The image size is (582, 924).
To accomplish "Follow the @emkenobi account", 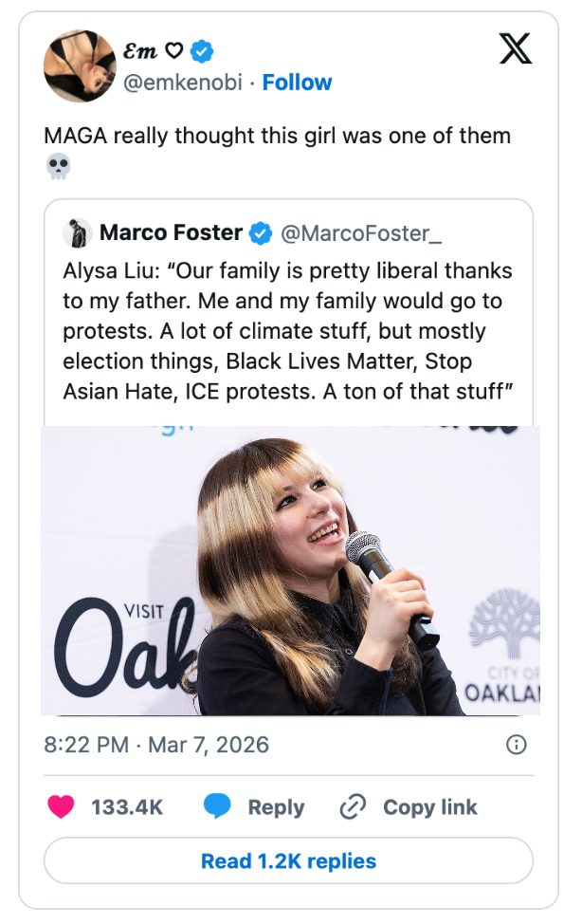I will (297, 83).
